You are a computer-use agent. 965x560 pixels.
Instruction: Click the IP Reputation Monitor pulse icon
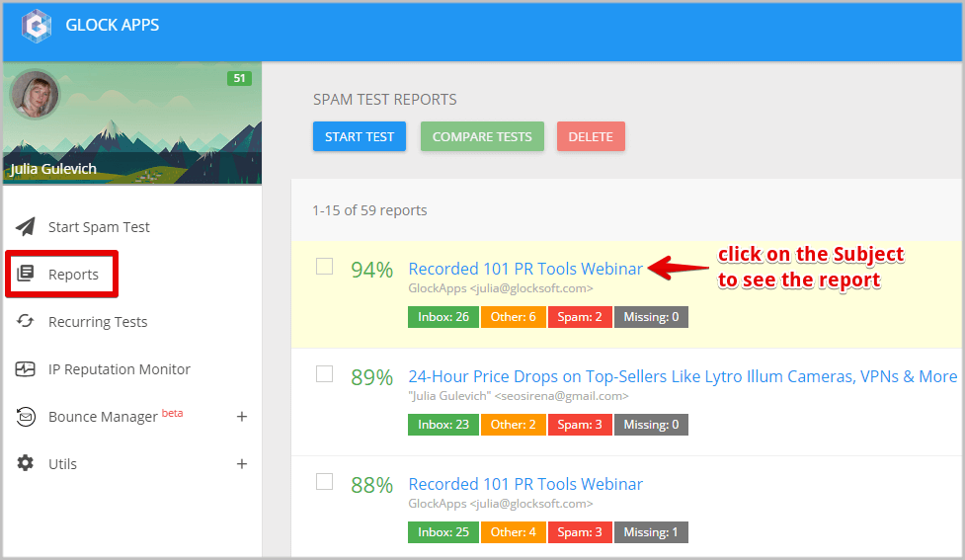(26, 368)
